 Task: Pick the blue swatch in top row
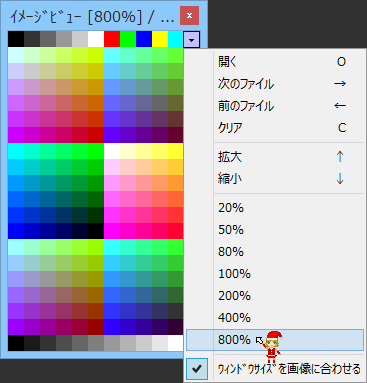pos(144,39)
